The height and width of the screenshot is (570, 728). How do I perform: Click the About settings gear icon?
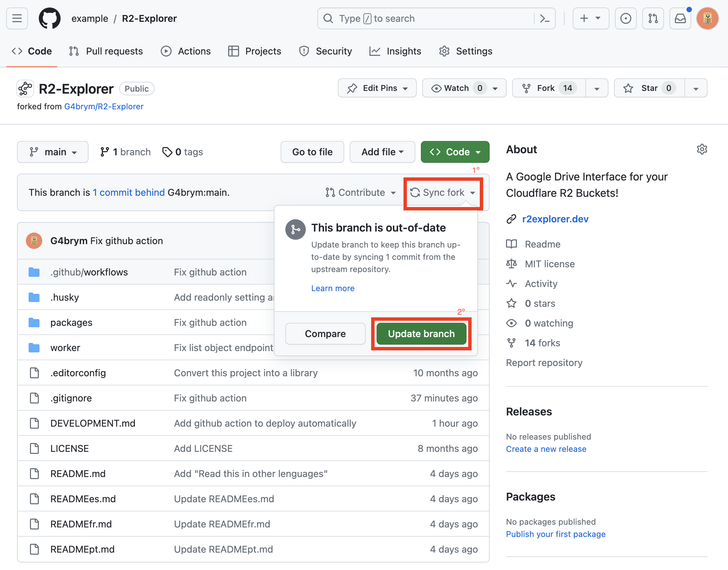(x=702, y=149)
